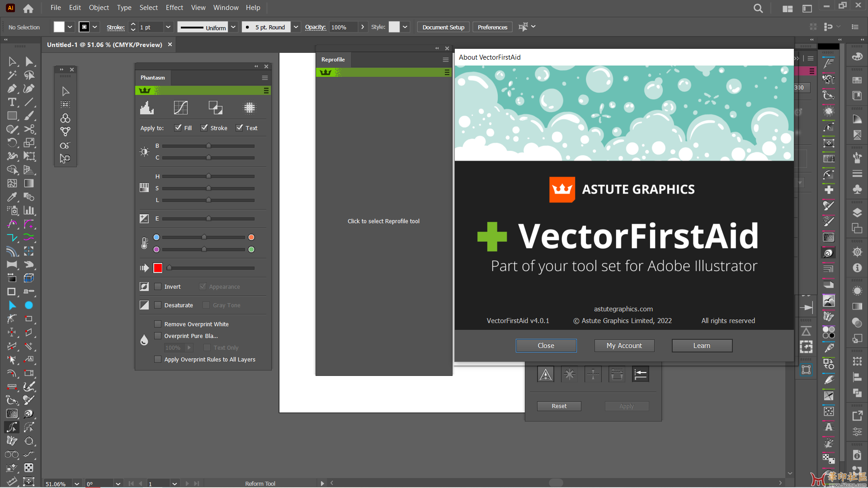868x488 pixels.
Task: Click the brightness sun icon in Phantasm
Action: [x=144, y=152]
